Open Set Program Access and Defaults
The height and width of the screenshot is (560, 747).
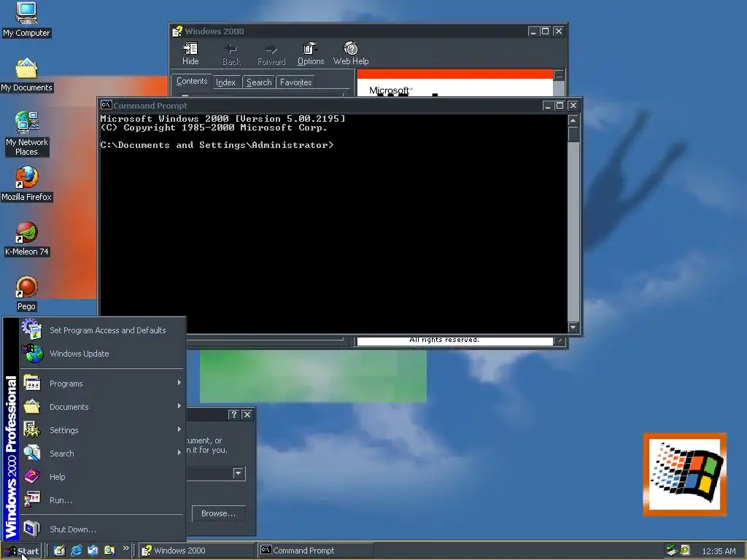coord(102,330)
